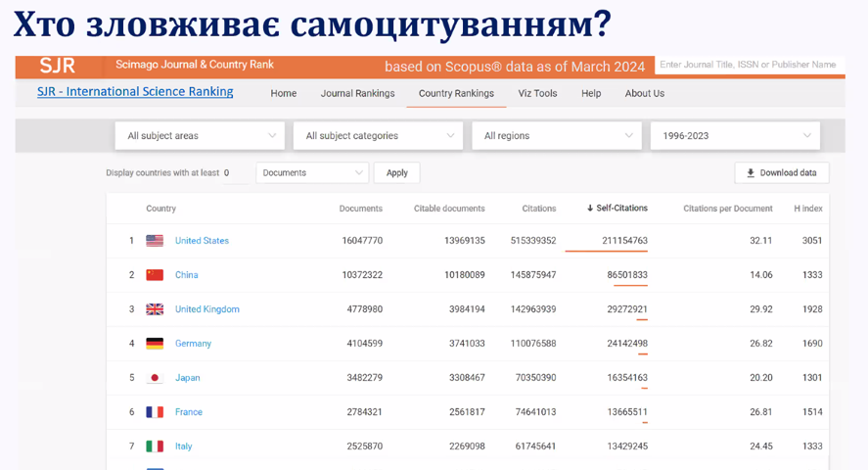Open the All subject categories dropdown
The width and height of the screenshot is (868, 470).
pyautogui.click(x=378, y=136)
